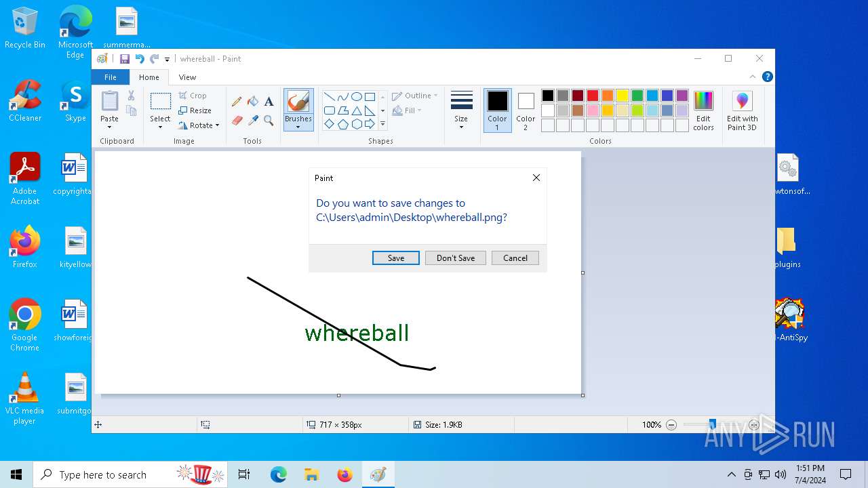Open Task View on taskbar

[244, 474]
